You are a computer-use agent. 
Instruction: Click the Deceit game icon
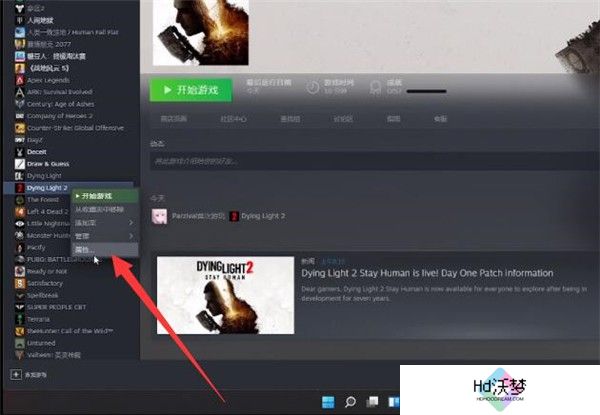click(x=20, y=152)
